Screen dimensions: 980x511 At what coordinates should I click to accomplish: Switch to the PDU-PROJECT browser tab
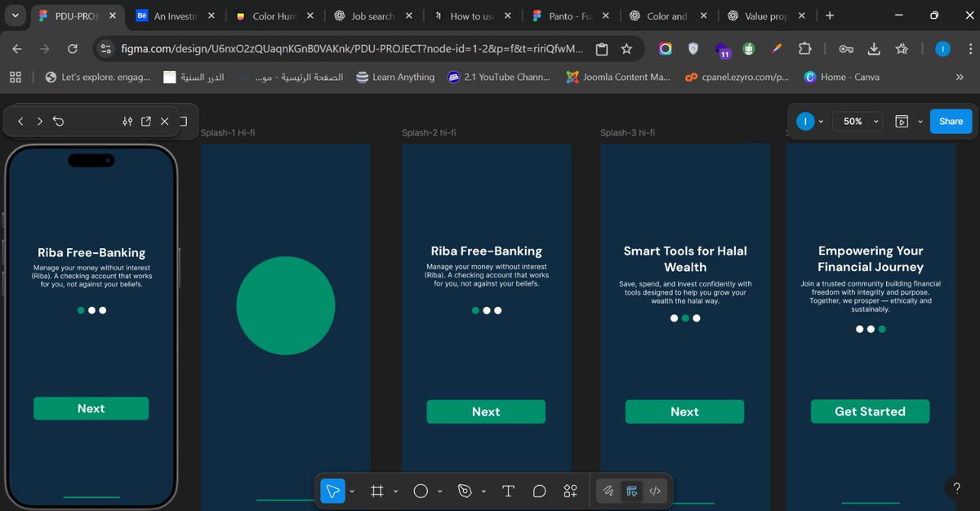pos(78,16)
